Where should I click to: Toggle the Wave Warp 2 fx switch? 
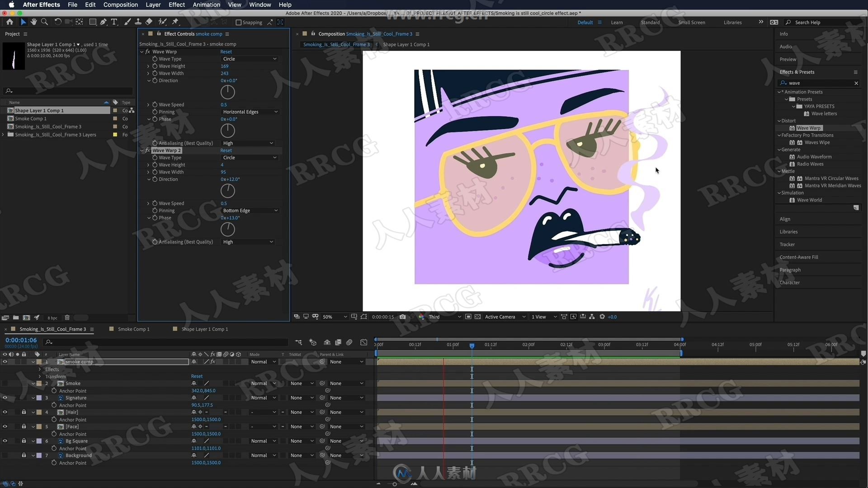click(147, 150)
